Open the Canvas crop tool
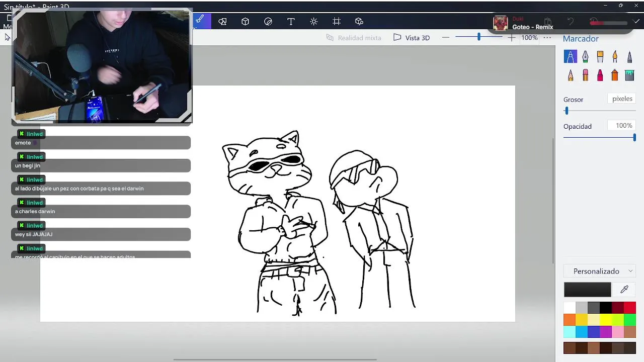The image size is (644, 362). click(337, 22)
